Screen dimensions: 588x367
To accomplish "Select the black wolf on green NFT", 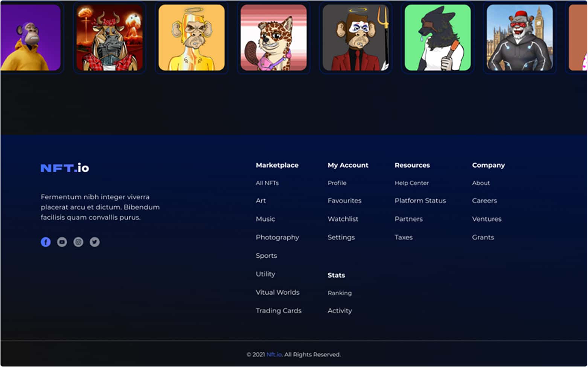I will (x=438, y=38).
